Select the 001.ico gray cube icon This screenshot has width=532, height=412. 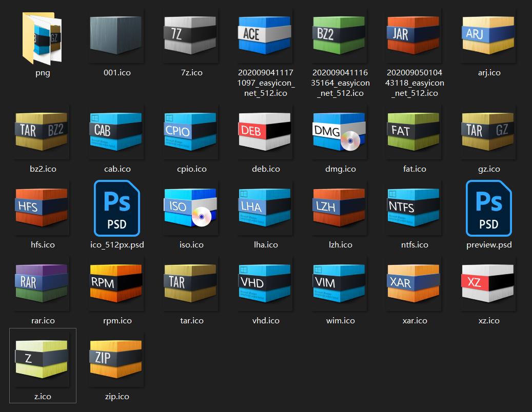[116, 35]
